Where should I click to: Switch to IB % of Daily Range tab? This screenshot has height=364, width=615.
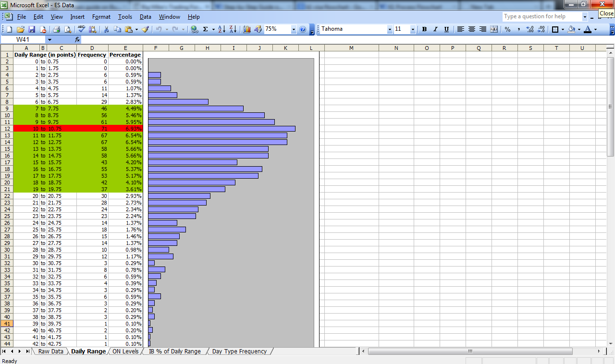click(175, 352)
